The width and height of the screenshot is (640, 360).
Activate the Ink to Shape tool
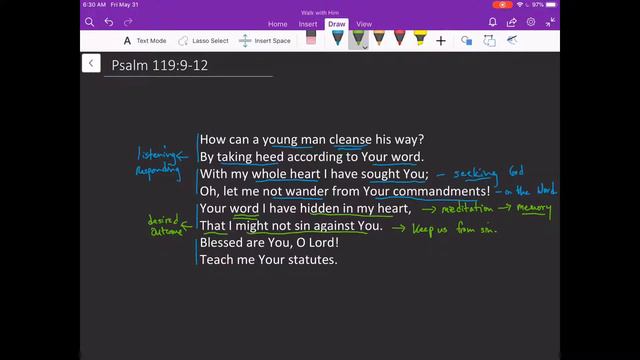pyautogui.click(x=489, y=40)
